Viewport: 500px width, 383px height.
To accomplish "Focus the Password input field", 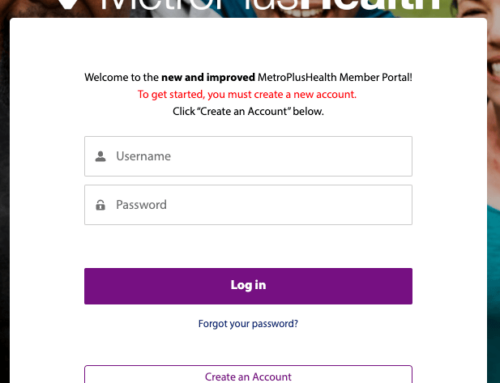I will [x=248, y=205].
